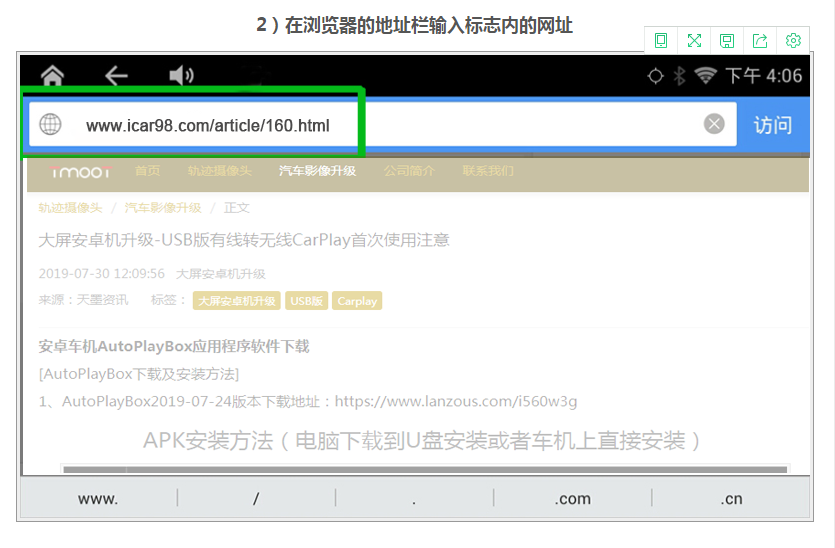Image resolution: width=835 pixels, height=548 pixels.
Task: Click the Carplay tag
Action: (x=357, y=301)
